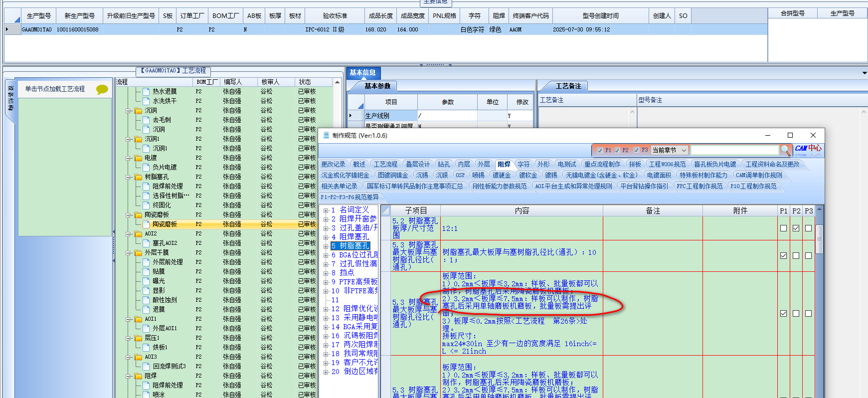Click the AOI3 folder icon
Viewport: 868px width, 398px height.
pyautogui.click(x=138, y=357)
